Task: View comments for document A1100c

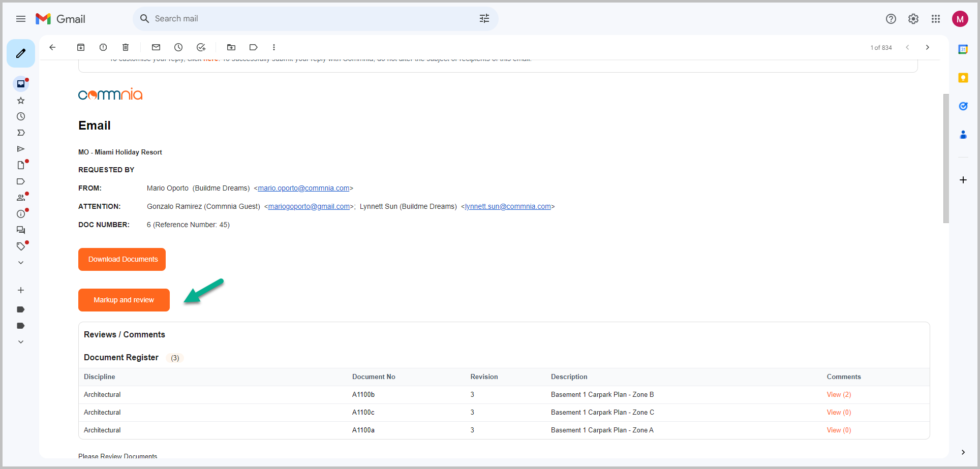Action: click(x=839, y=412)
